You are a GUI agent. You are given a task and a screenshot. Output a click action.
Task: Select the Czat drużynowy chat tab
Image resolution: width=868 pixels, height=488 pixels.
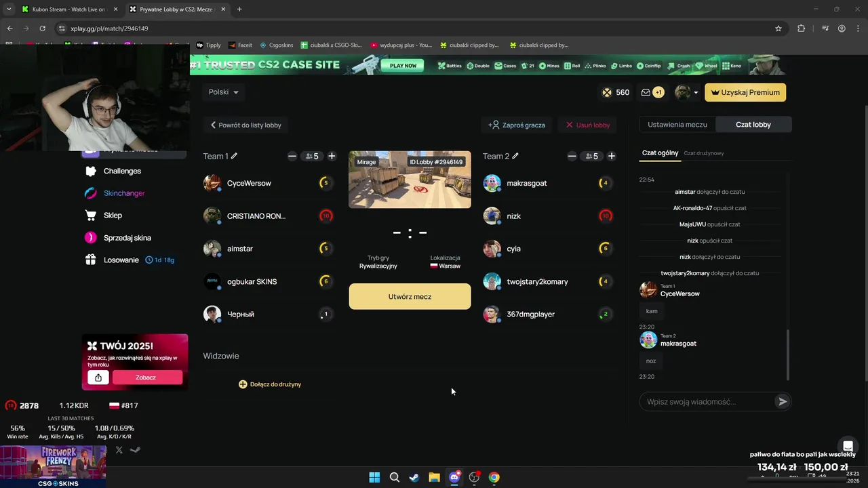tap(704, 153)
